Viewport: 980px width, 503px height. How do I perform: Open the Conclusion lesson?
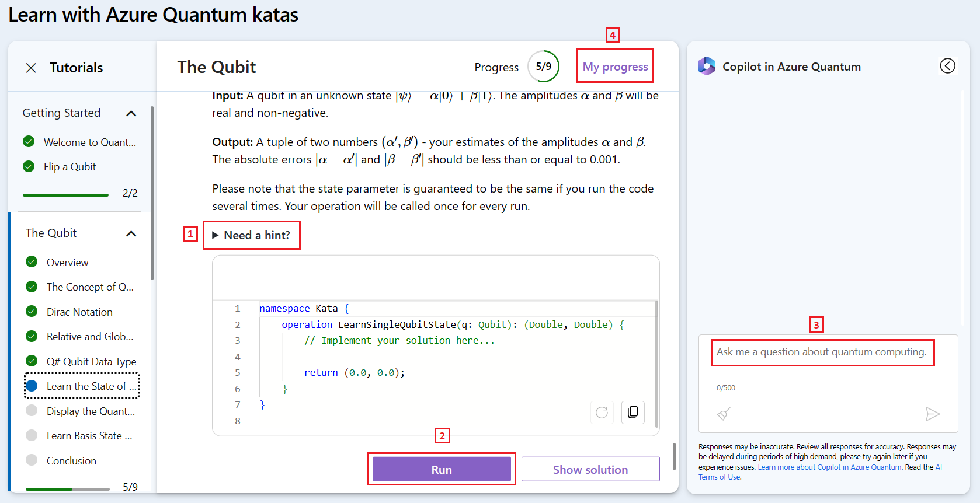pyautogui.click(x=71, y=461)
